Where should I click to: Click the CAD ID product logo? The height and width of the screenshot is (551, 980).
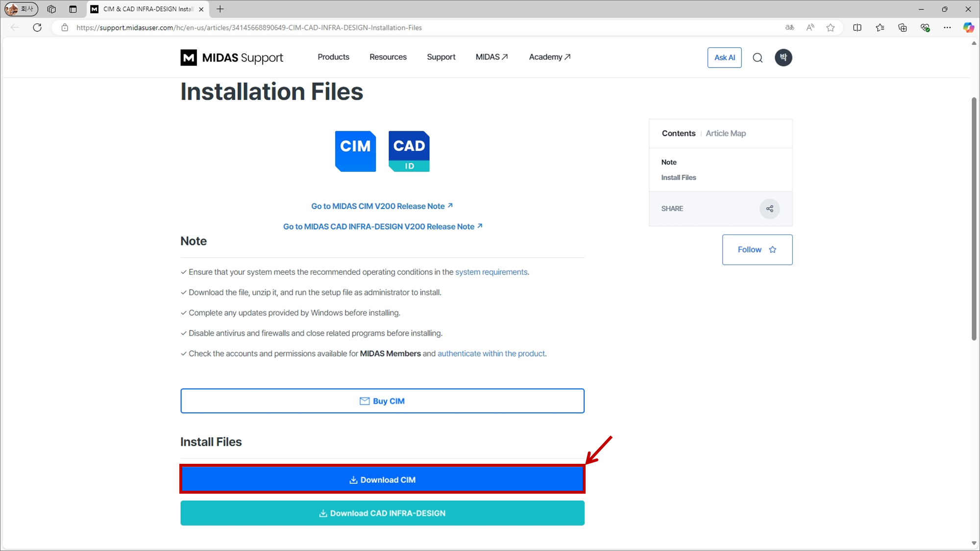409,151
